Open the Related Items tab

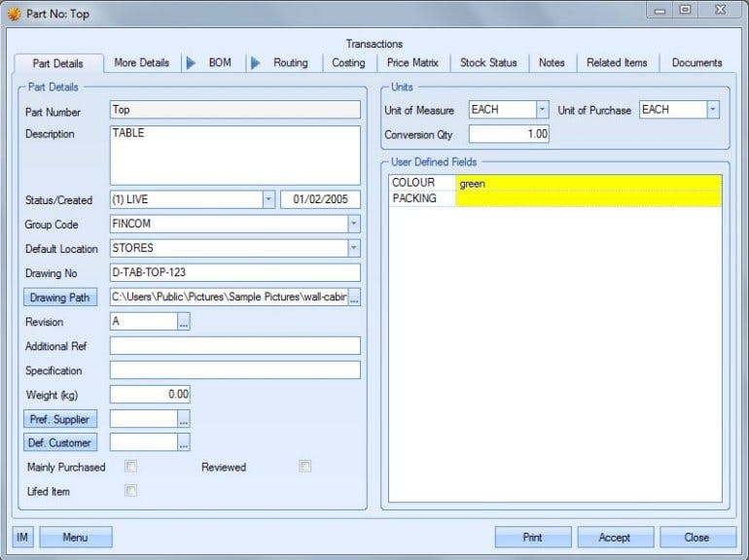[617, 63]
